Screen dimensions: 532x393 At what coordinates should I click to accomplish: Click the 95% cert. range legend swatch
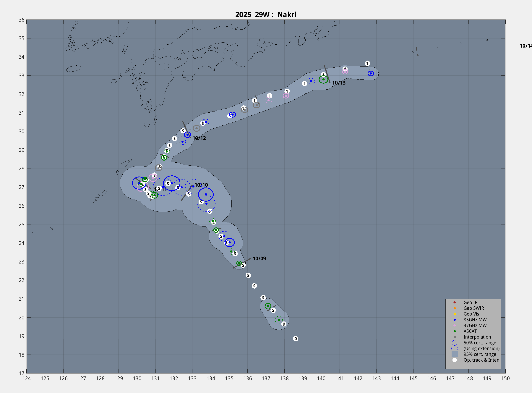(x=455, y=354)
